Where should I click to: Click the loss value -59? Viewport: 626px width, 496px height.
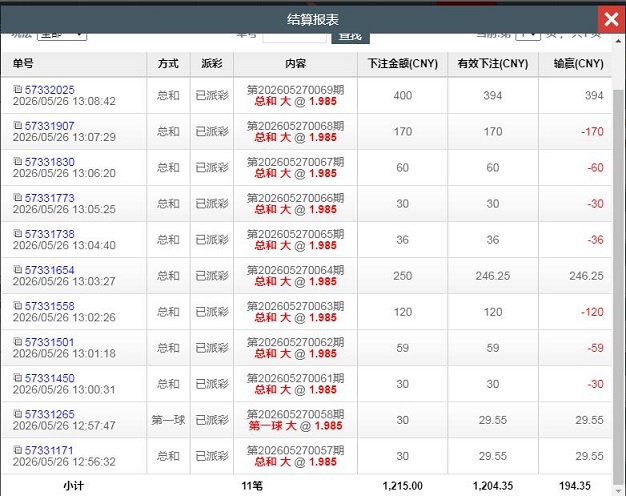(595, 348)
